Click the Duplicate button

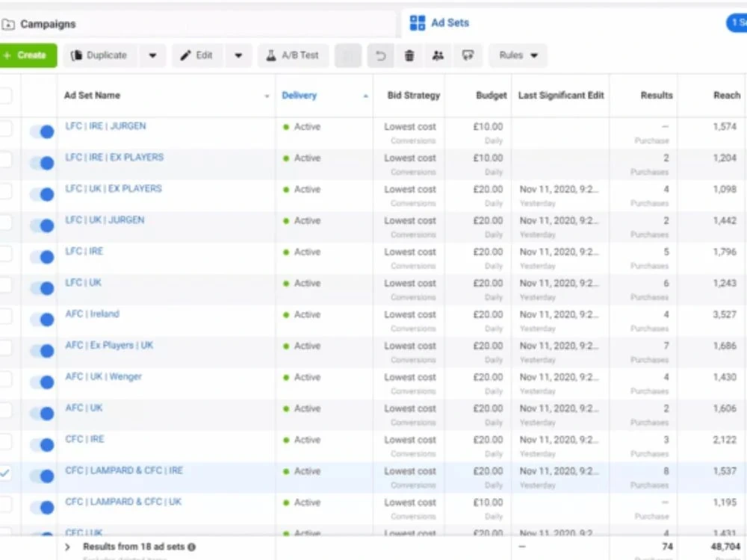[x=100, y=56]
